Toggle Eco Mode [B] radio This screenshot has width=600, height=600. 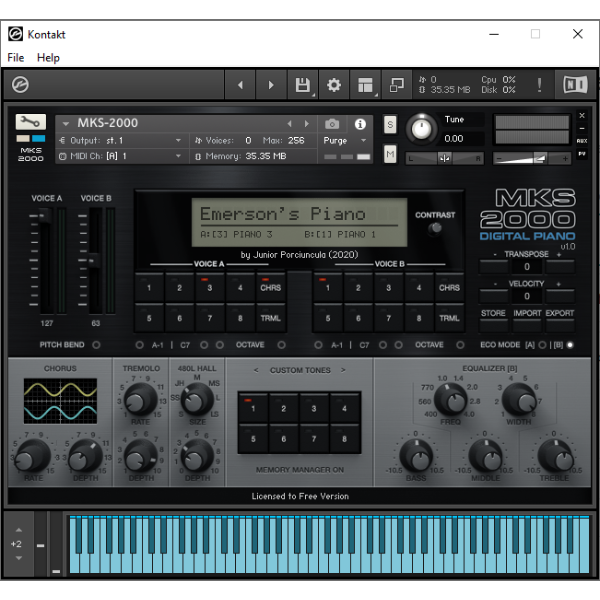coord(570,345)
